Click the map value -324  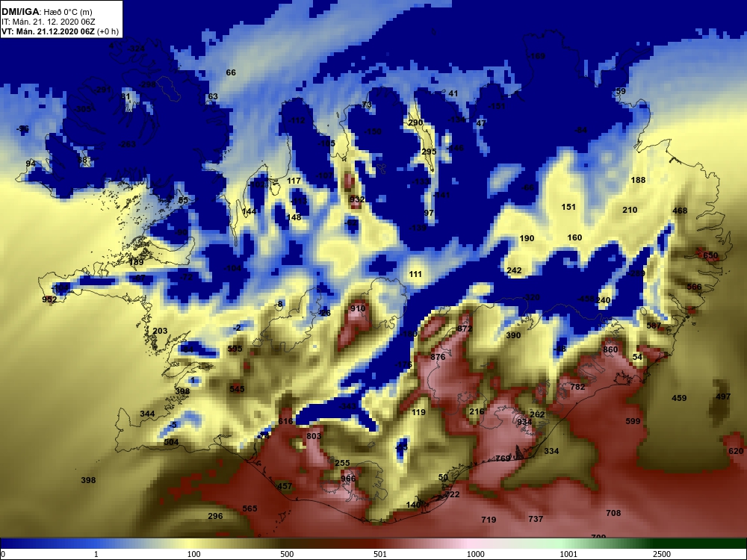[x=136, y=49]
